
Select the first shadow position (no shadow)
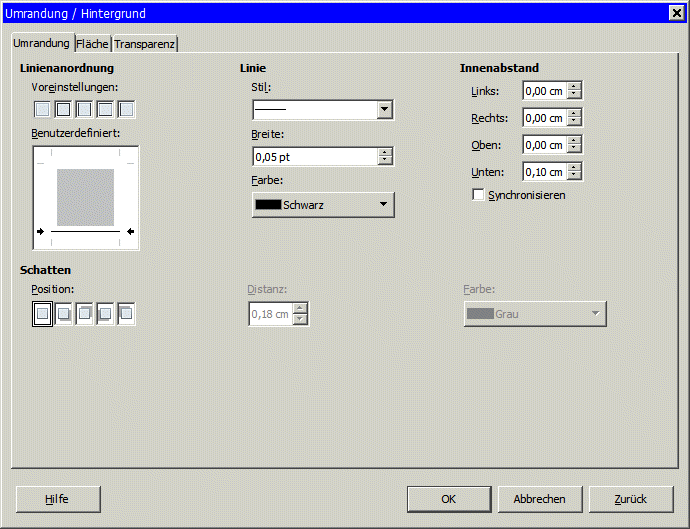pyautogui.click(x=42, y=314)
